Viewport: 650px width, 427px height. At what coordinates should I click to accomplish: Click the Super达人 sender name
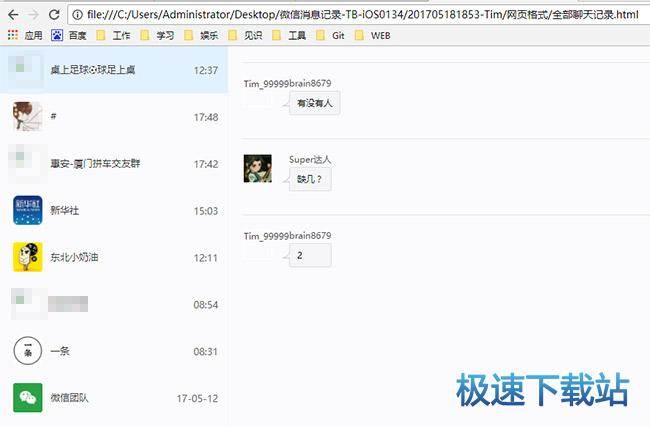[x=310, y=159]
